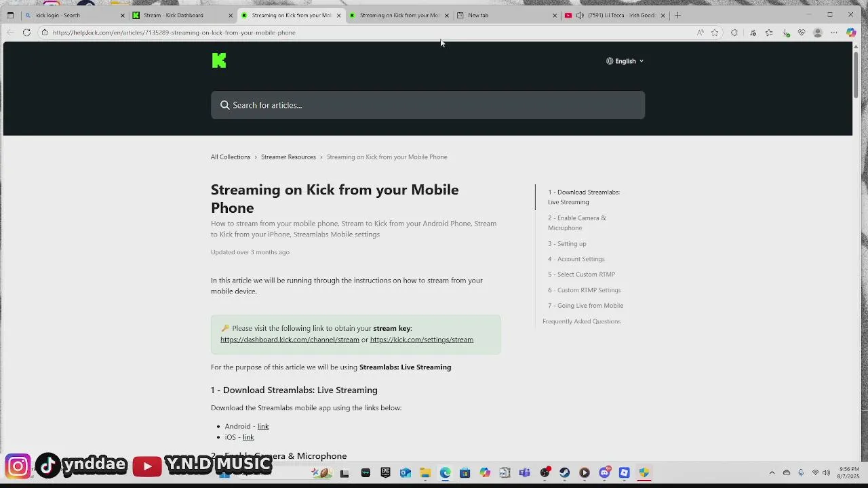868x488 pixels.
Task: Open the browser profile avatar
Action: click(x=818, y=33)
